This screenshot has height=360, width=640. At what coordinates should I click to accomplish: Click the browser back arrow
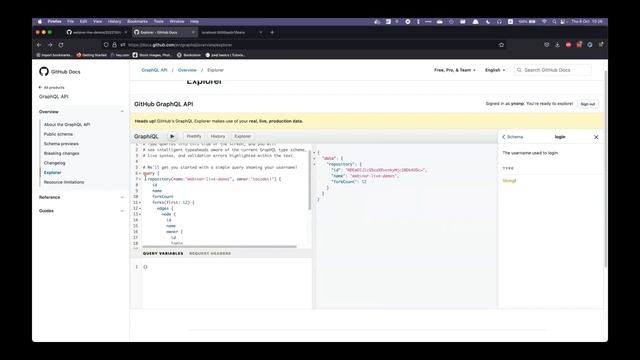[x=39, y=45]
